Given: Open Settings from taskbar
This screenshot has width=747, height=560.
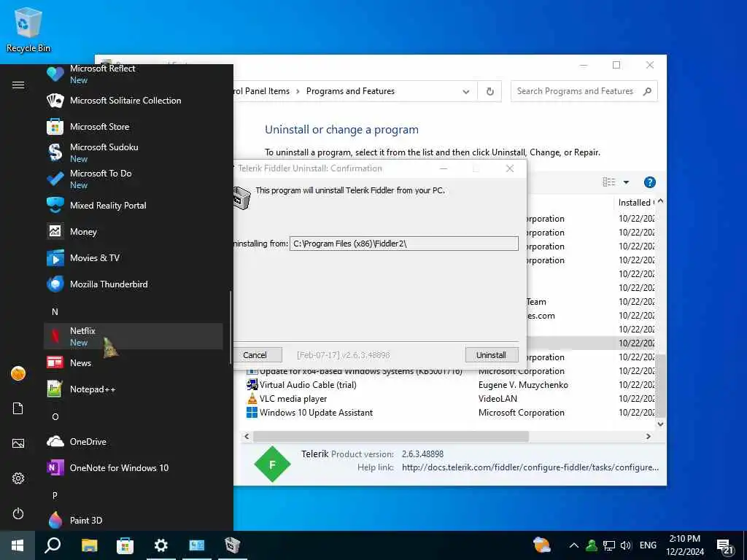Looking at the screenshot, I should pos(161,545).
